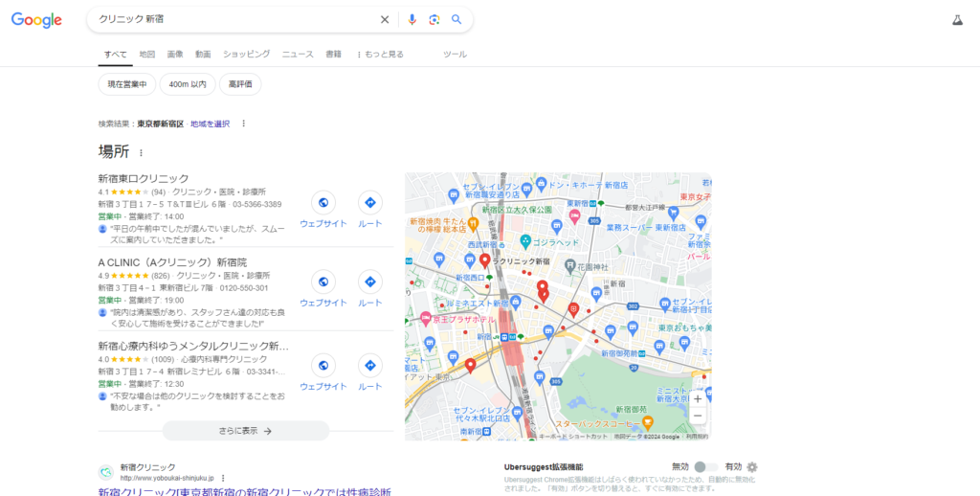Click the blue magnifier search icon

point(457,19)
